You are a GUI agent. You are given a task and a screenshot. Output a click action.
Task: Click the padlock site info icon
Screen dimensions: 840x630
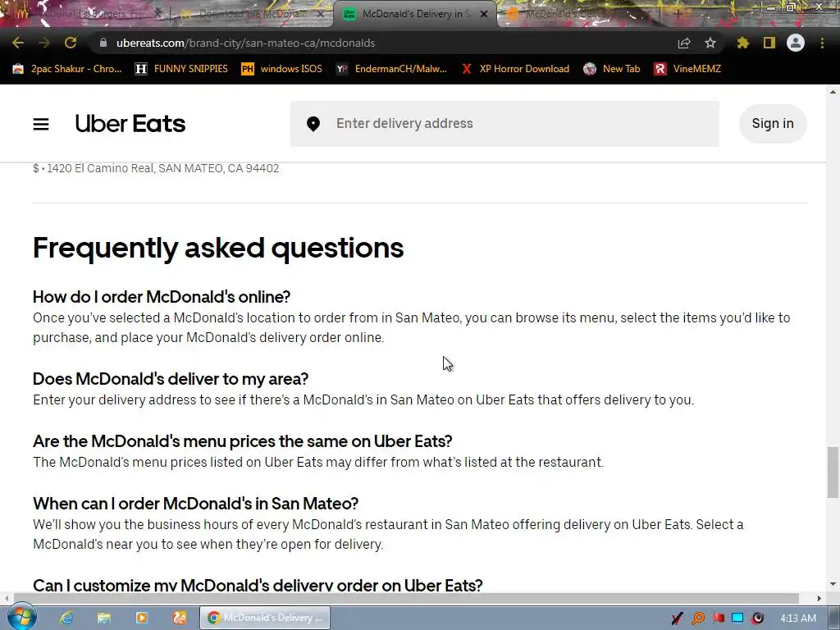tap(103, 43)
